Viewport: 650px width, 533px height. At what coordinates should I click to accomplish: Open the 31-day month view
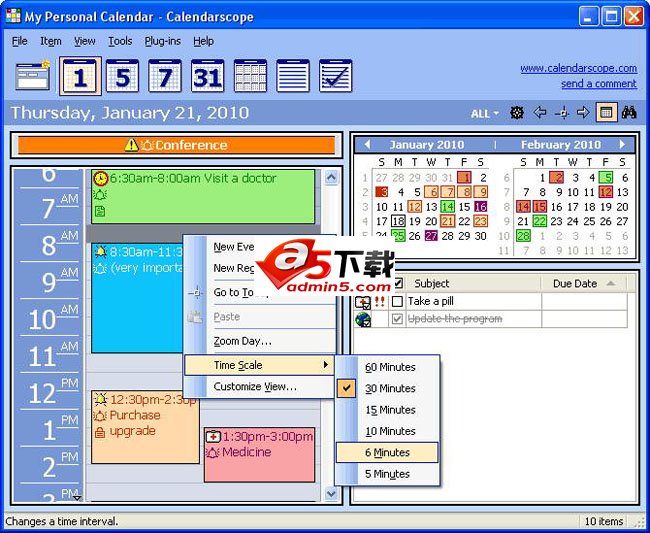tap(208, 76)
